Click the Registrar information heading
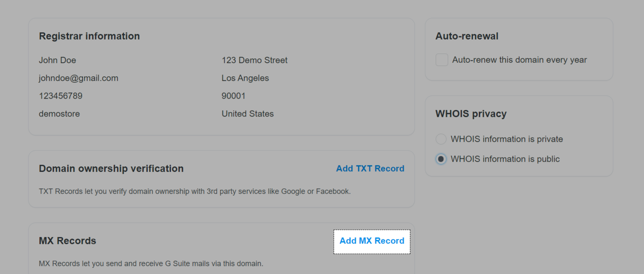Screen dimensions: 644x274 [x=90, y=36]
